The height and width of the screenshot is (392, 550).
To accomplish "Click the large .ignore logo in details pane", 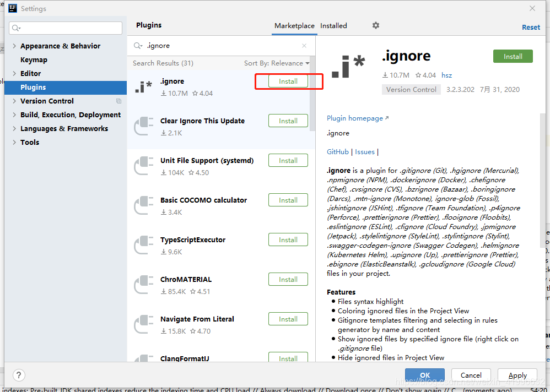I will click(348, 67).
